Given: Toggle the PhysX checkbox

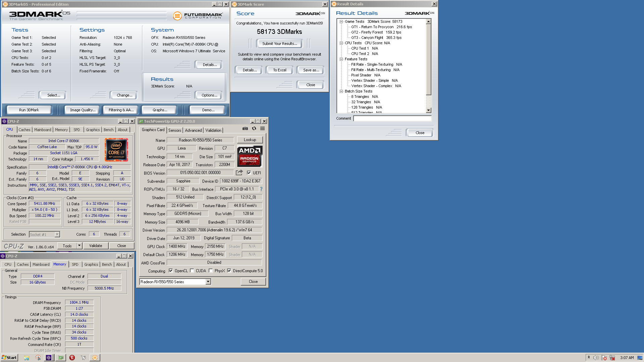Looking at the screenshot, I should click(x=211, y=270).
